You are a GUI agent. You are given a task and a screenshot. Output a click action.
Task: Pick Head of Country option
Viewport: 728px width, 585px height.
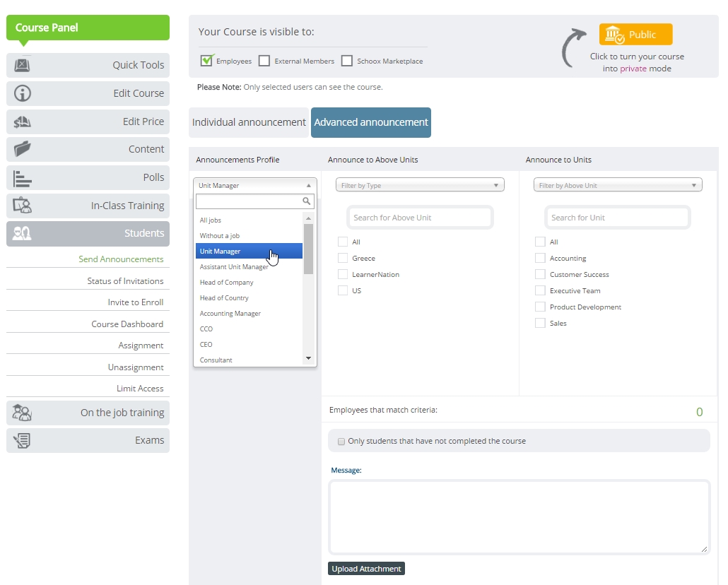tap(249, 298)
